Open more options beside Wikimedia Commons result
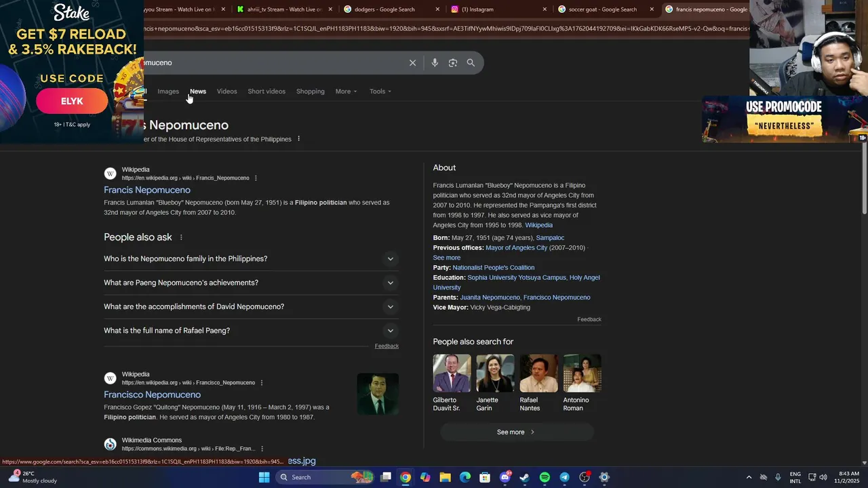The height and width of the screenshot is (488, 868). [x=262, y=449]
